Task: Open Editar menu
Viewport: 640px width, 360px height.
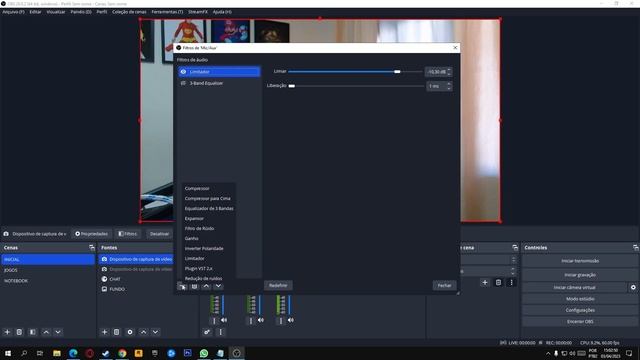Action: [36, 12]
